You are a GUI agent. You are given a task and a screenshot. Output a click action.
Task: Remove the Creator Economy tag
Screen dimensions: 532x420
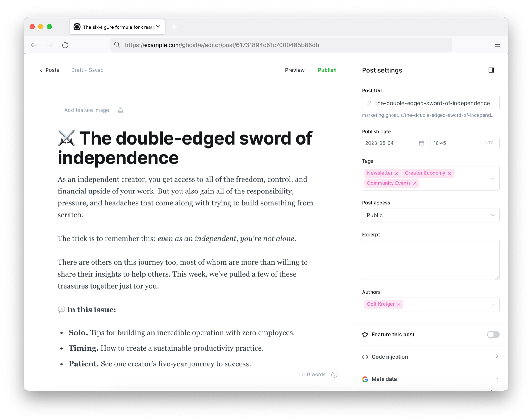click(450, 173)
